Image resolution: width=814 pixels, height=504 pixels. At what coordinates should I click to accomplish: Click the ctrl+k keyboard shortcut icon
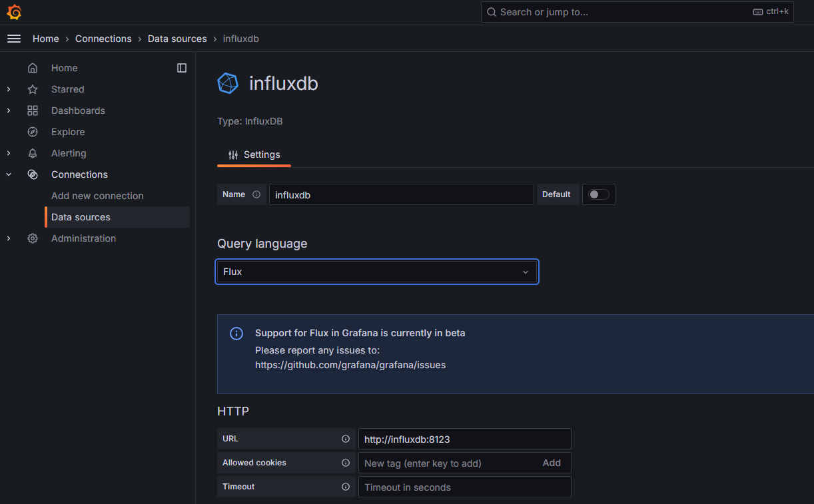(x=758, y=12)
